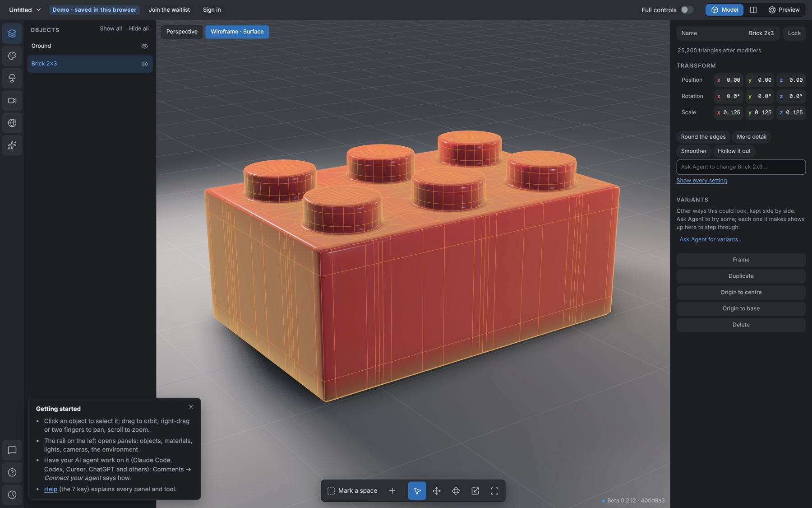Select the move tool
Screen dimensions: 812x508
[436, 491]
